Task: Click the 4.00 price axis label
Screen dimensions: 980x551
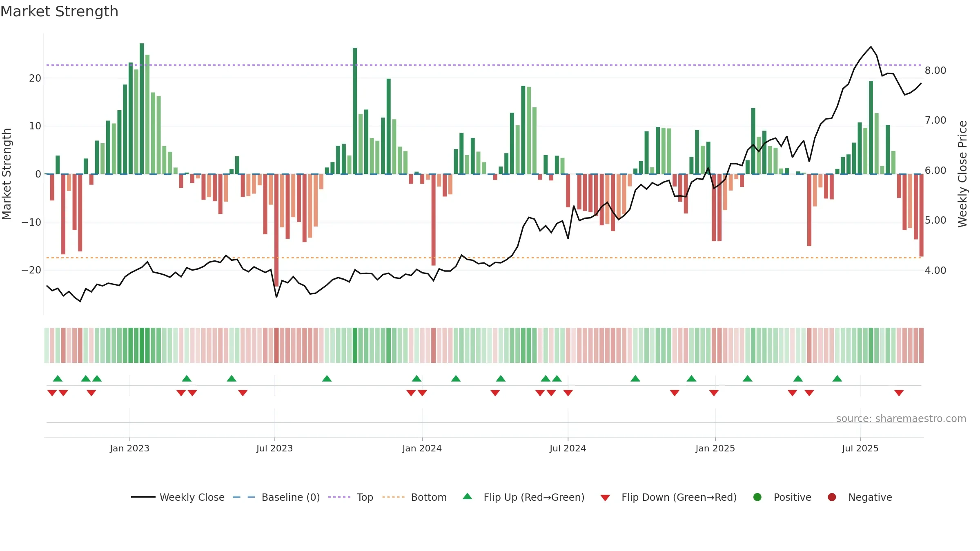Action: pos(935,270)
